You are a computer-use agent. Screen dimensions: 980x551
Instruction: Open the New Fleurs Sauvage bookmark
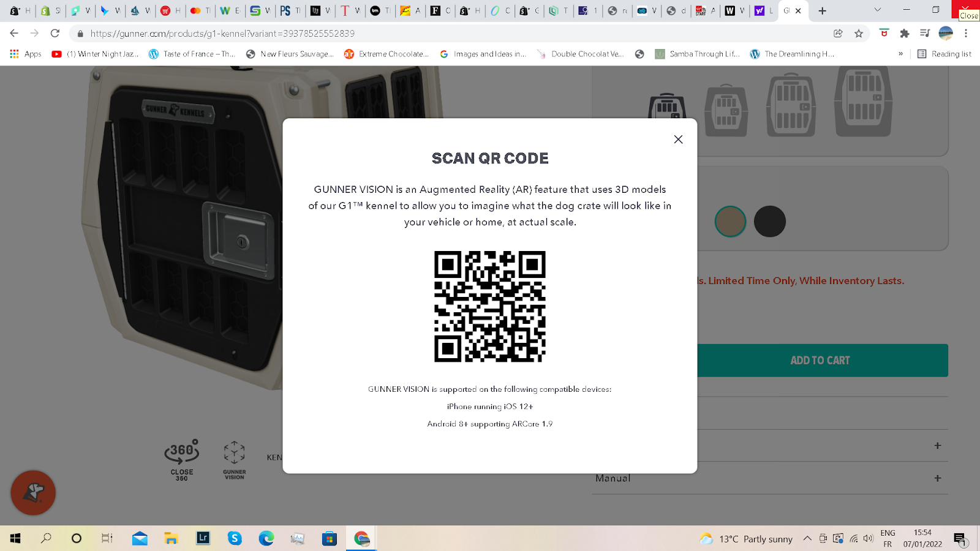(290, 54)
